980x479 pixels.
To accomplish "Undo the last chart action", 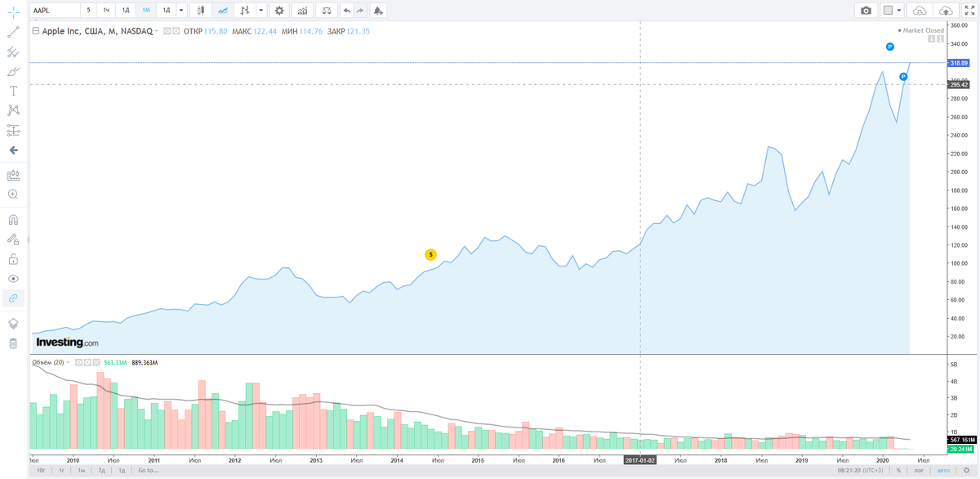I will click(348, 11).
